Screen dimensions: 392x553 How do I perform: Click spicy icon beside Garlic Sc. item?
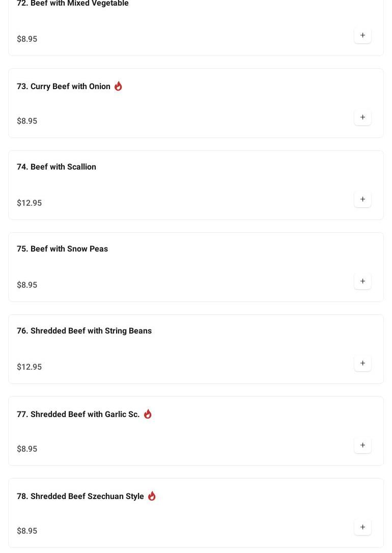click(148, 414)
